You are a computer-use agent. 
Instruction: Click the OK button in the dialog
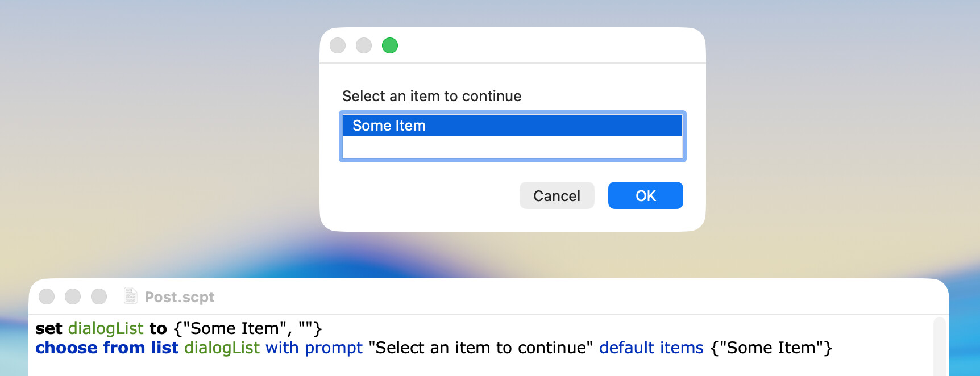(645, 195)
